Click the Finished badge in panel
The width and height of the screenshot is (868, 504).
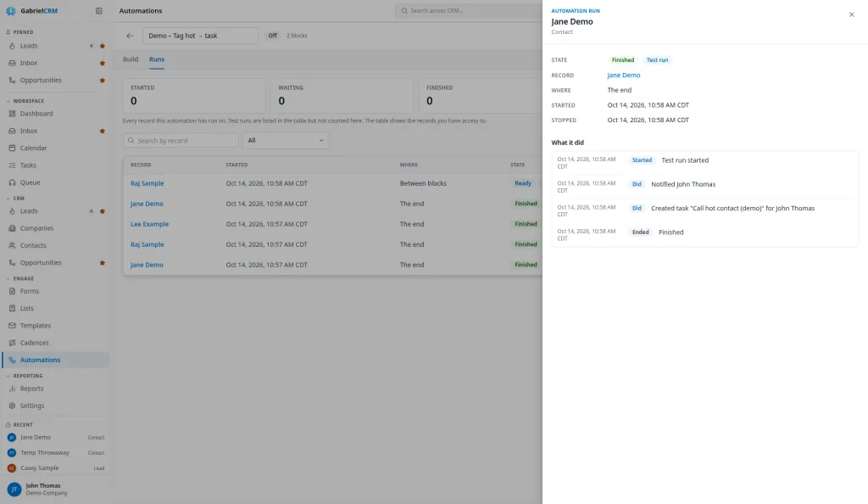point(623,59)
